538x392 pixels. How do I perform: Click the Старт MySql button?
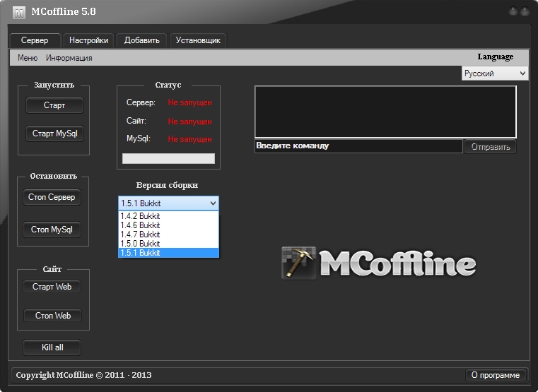tap(54, 133)
